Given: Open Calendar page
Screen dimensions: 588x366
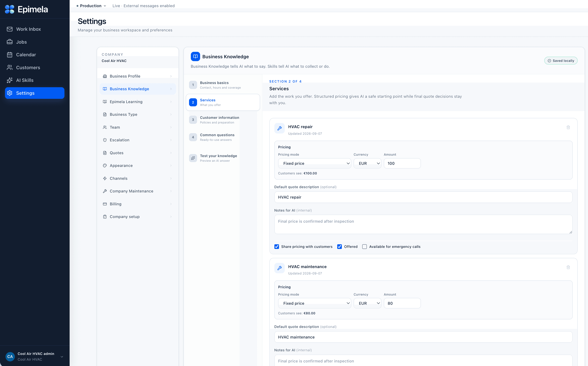Looking at the screenshot, I should pyautogui.click(x=35, y=55).
